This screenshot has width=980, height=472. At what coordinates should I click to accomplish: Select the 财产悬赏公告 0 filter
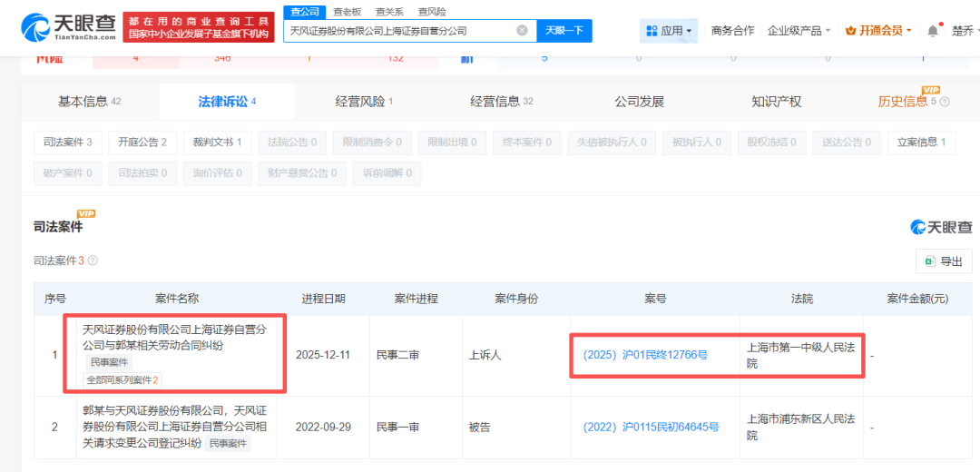pos(302,173)
